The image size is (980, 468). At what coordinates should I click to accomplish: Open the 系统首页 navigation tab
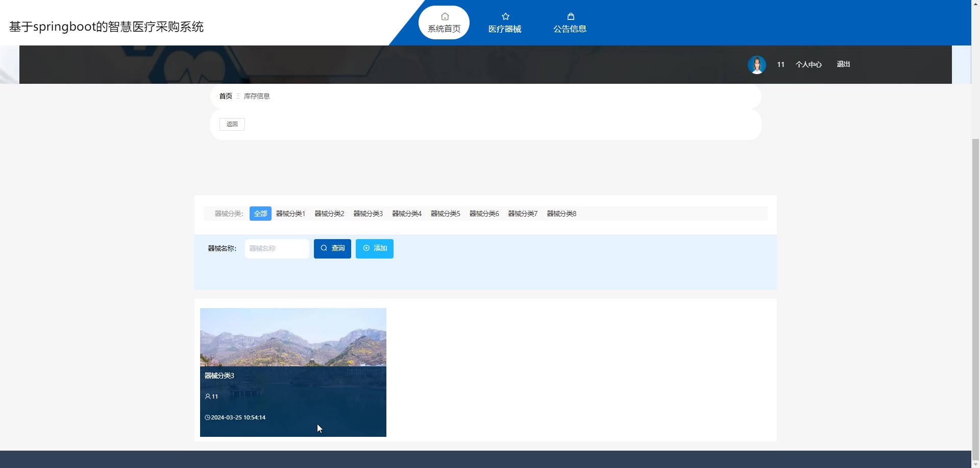[444, 22]
